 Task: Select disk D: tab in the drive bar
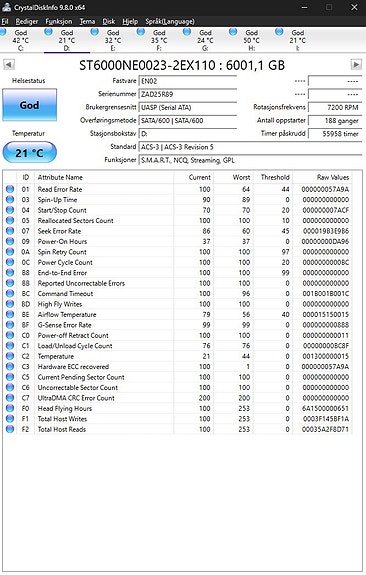point(66,40)
